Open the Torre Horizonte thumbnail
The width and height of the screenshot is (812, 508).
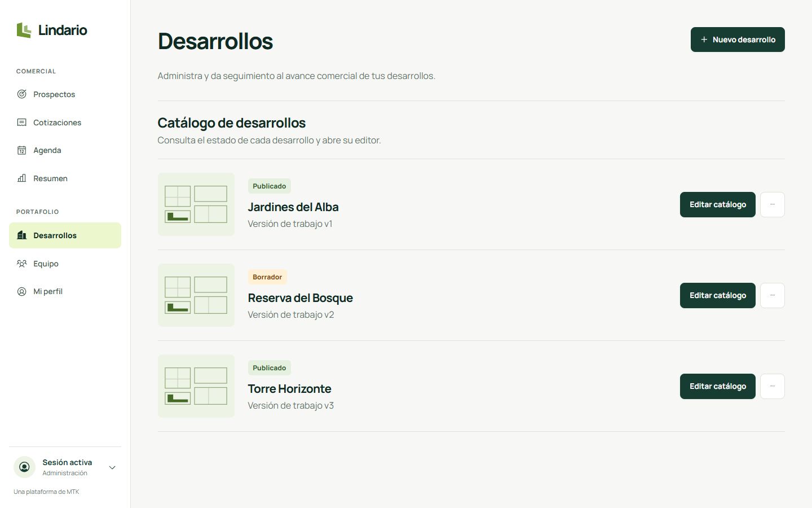pyautogui.click(x=196, y=386)
